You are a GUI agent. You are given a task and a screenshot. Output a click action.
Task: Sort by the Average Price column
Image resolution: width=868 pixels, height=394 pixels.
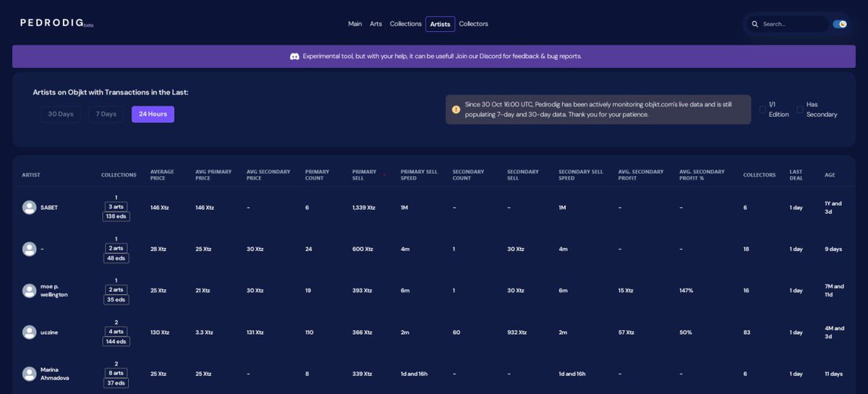162,175
